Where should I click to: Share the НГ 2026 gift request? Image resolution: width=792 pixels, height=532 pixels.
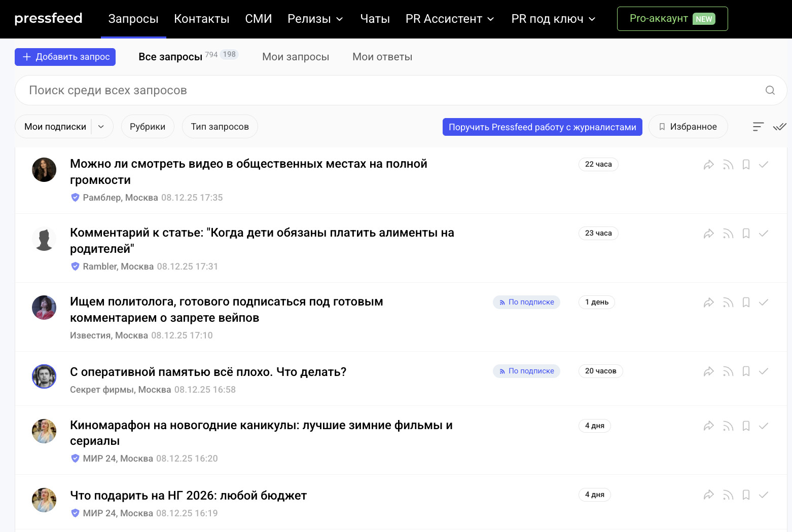coord(708,495)
